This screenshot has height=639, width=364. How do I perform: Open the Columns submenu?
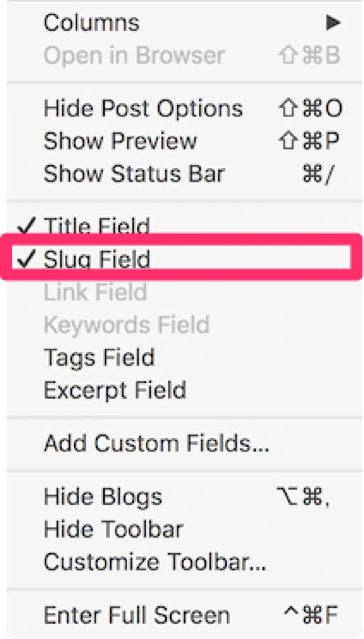91,23
